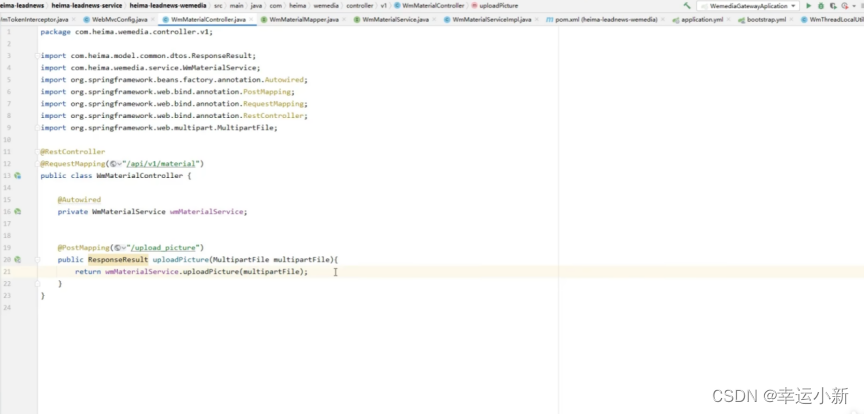Click the wmMaterialService field name on line 16
The height and width of the screenshot is (414, 864).
click(207, 212)
